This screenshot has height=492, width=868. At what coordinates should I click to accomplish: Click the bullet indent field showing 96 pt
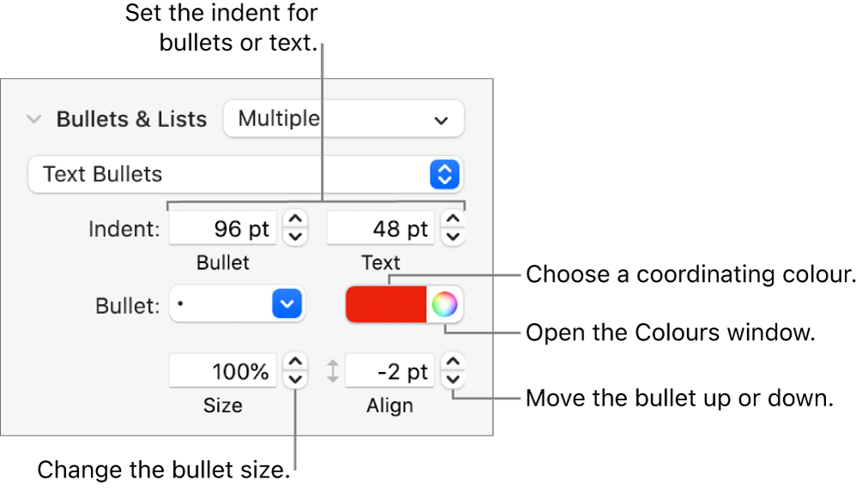point(223,229)
